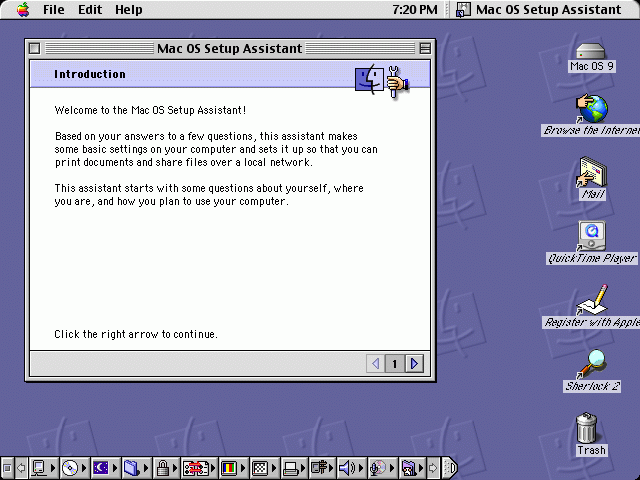Open the printer selector control strip module
640x480 pixels.
[290, 467]
